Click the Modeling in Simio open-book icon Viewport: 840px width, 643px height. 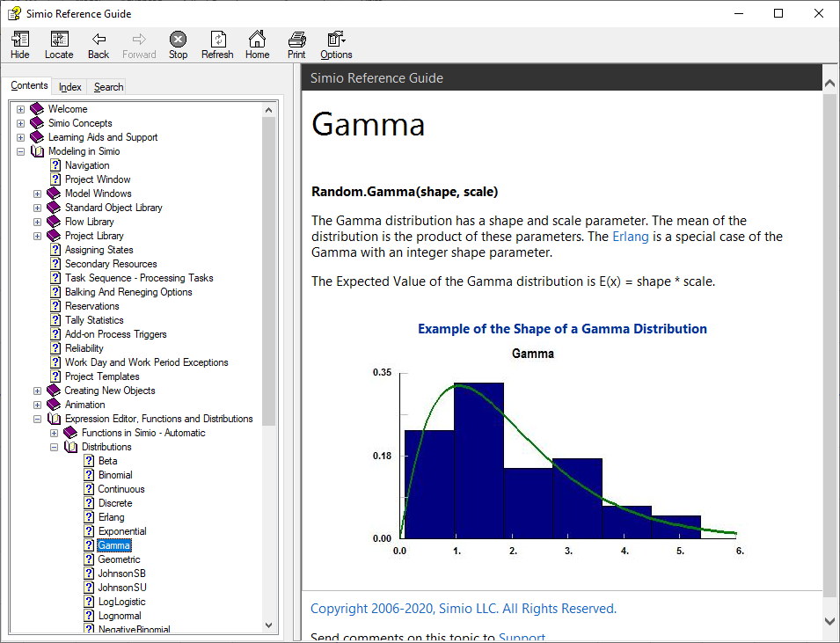point(37,151)
